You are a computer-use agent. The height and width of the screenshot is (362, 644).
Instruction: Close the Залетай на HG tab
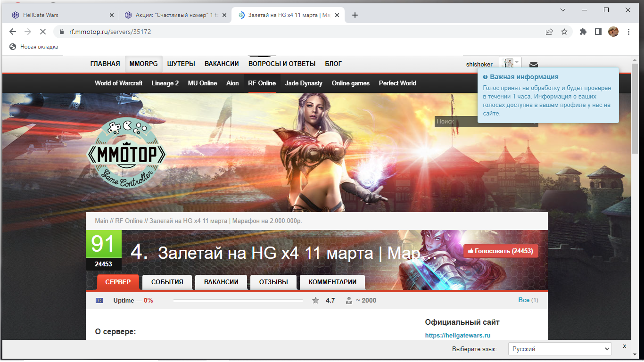(x=338, y=15)
